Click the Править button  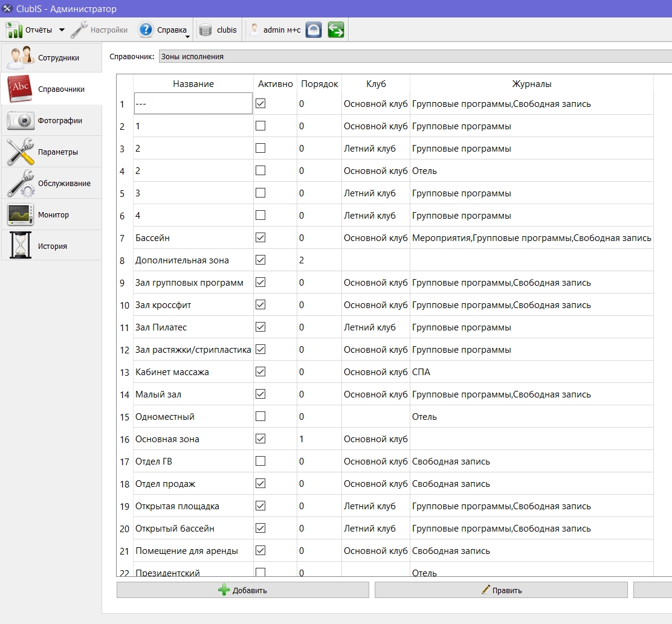point(501,590)
